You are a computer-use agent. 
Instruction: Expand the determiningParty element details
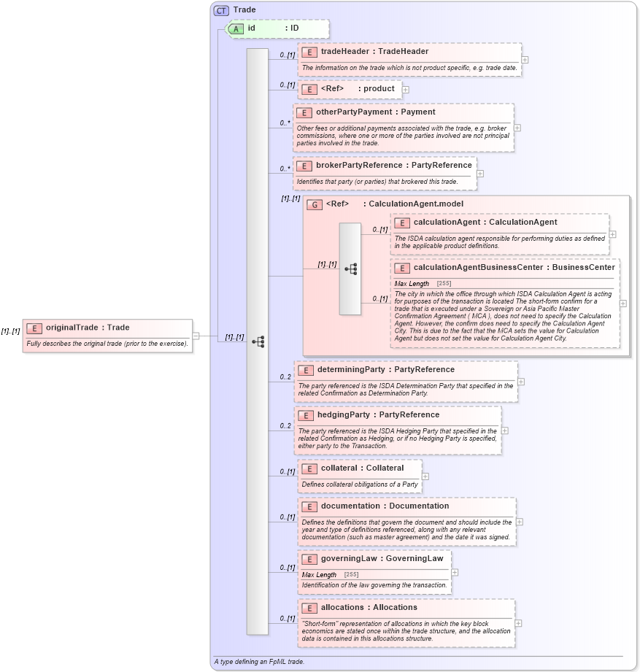point(521,381)
